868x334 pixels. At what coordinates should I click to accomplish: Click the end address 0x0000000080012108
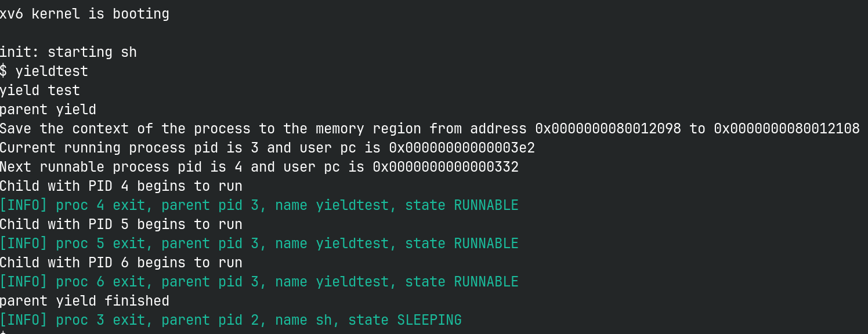click(x=787, y=129)
